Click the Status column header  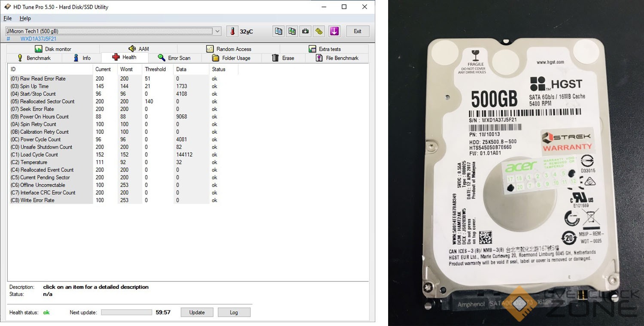click(x=224, y=69)
